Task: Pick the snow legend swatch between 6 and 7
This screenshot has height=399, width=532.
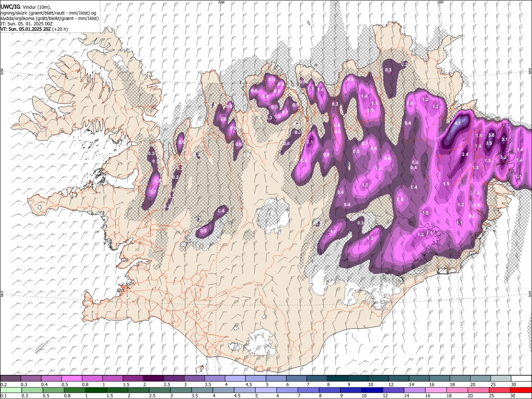Action: point(297,378)
